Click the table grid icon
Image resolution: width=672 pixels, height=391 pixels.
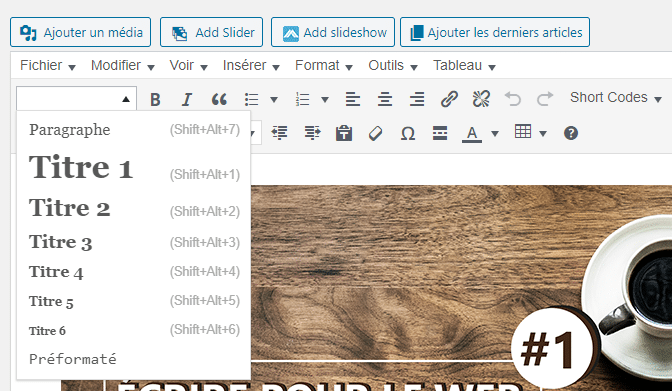[x=523, y=132]
